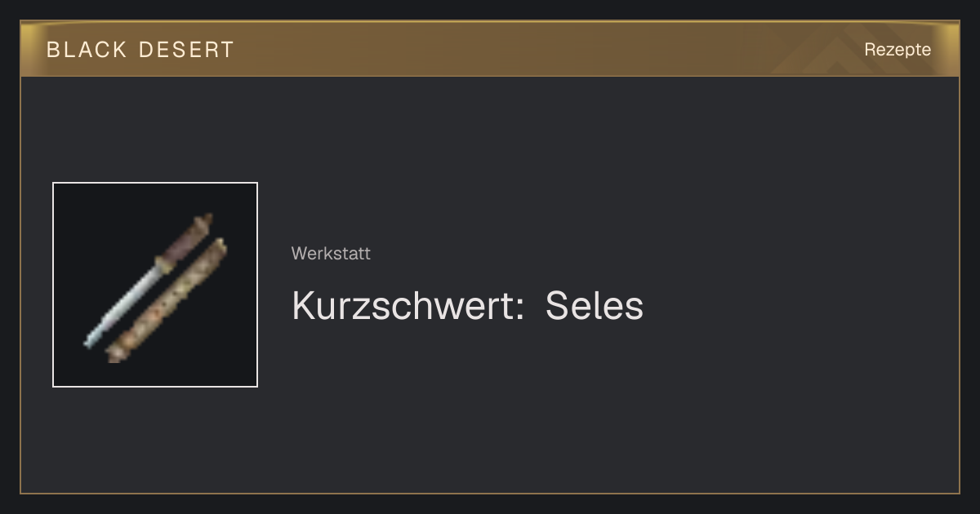The image size is (980, 514).
Task: Click the scabbard's top opening
Action: 220,246
